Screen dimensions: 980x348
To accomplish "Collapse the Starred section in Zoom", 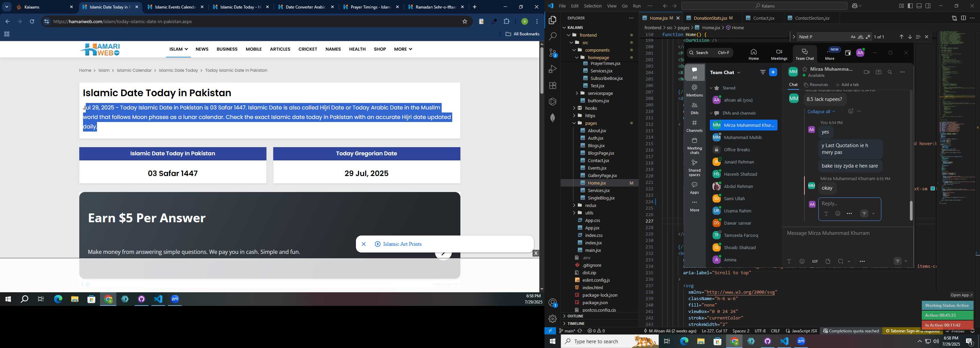I will coord(711,88).
